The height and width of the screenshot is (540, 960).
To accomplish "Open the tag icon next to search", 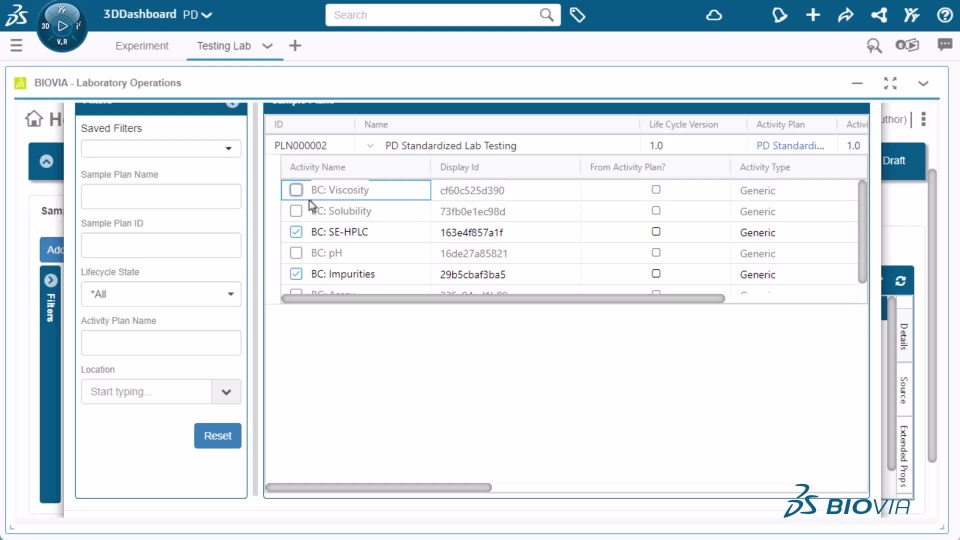I will 577,15.
